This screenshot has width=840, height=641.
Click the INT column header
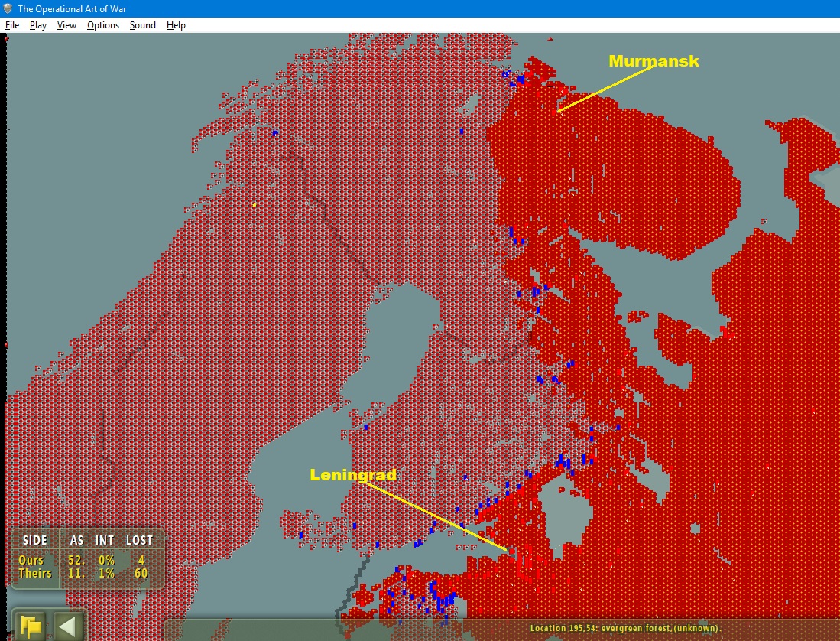(x=105, y=540)
